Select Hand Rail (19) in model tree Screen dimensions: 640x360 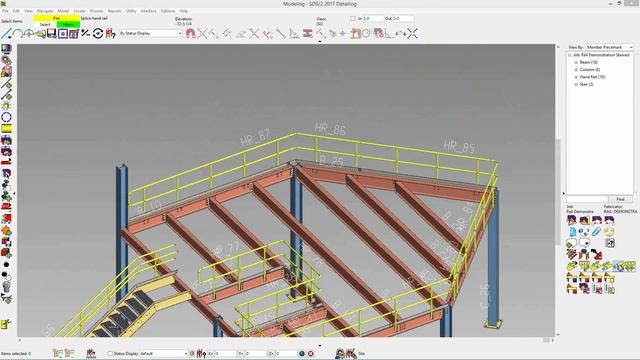click(592, 77)
